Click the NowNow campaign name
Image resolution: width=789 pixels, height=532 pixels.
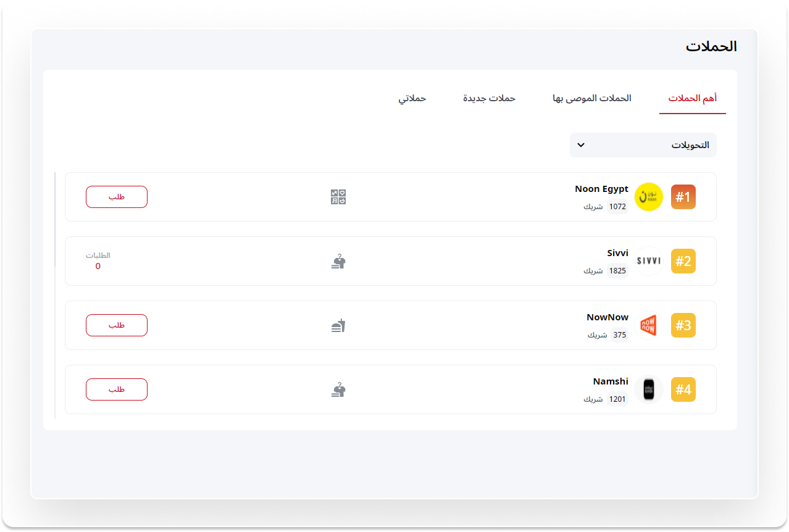tap(607, 317)
